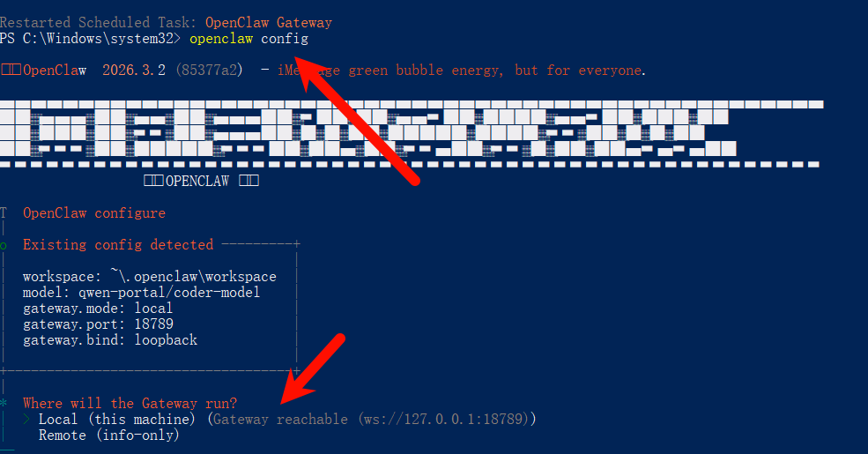The width and height of the screenshot is (868, 454).
Task: Click the green selection arrow beside Local
Action: [26, 419]
